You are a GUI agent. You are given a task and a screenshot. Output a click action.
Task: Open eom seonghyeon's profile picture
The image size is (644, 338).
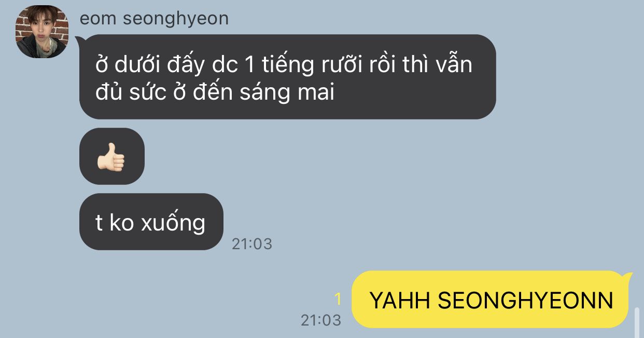tap(41, 32)
